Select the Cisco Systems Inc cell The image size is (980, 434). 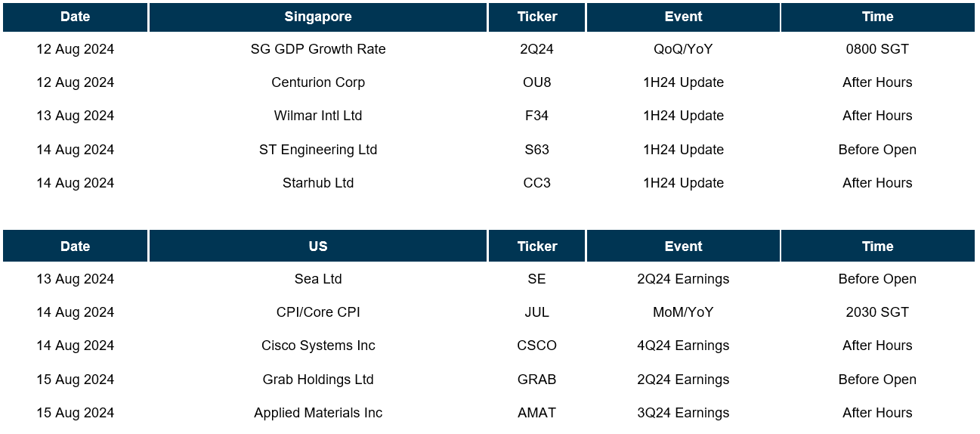pos(318,346)
